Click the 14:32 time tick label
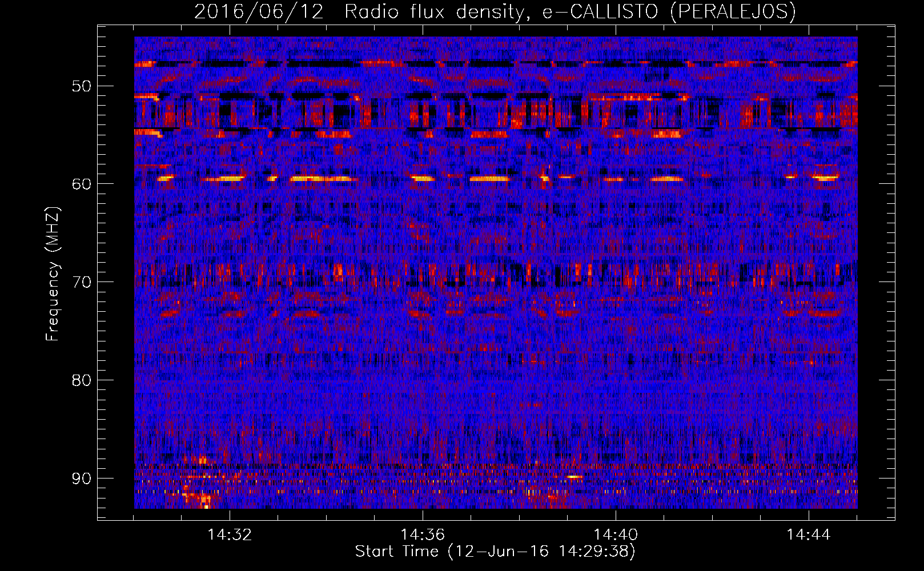The height and width of the screenshot is (571, 924). pos(230,534)
